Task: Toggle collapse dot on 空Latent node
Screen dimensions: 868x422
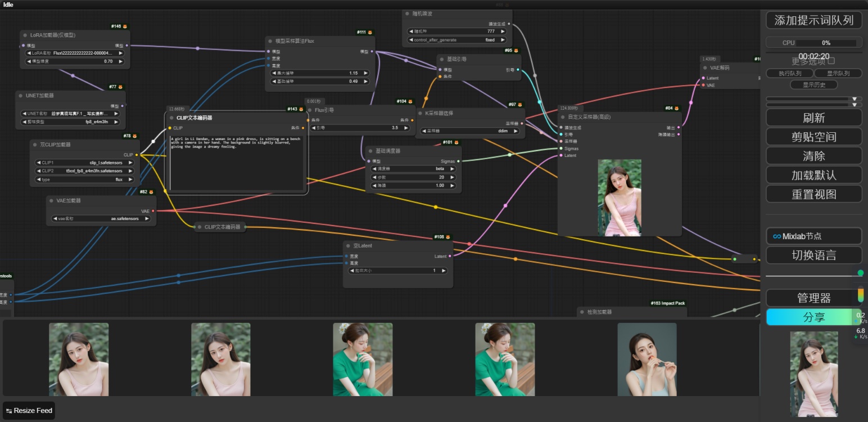Action: click(x=348, y=246)
